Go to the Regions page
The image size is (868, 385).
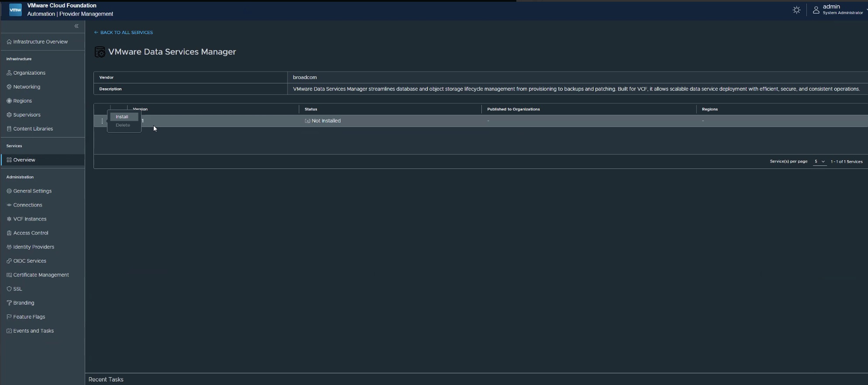[x=22, y=101]
